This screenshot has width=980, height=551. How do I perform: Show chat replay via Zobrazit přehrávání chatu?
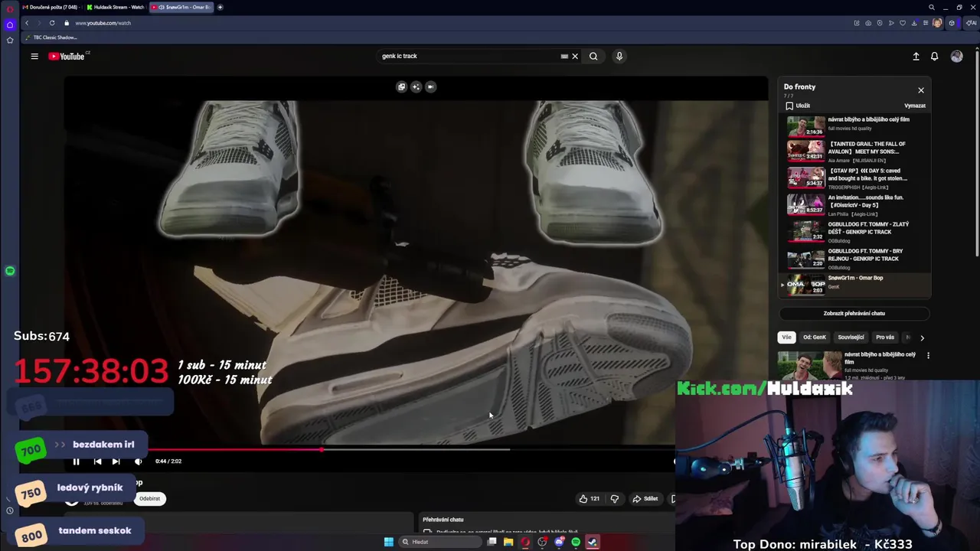tap(854, 313)
